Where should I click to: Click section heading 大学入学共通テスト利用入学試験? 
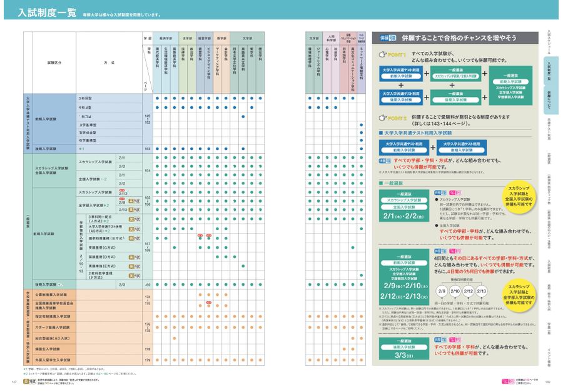pyautogui.click(x=418, y=133)
